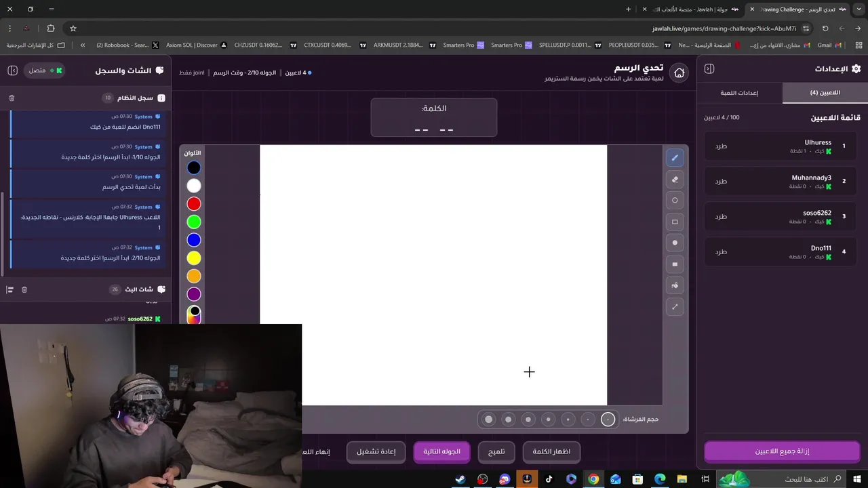This screenshot has width=868, height=488.
Task: Choose the smallest brush size
Action: pyautogui.click(x=608, y=420)
